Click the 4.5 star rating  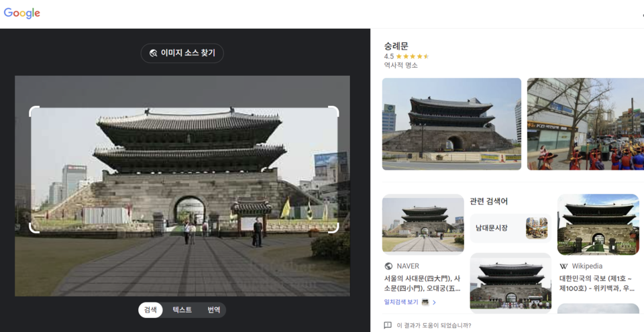[x=407, y=56]
